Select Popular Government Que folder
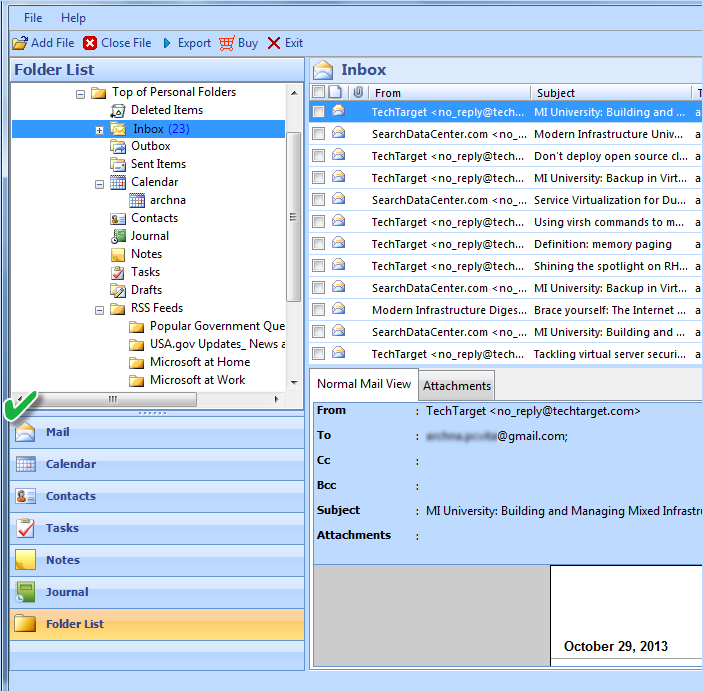Viewport: 703px width, 692px height. pos(217,326)
